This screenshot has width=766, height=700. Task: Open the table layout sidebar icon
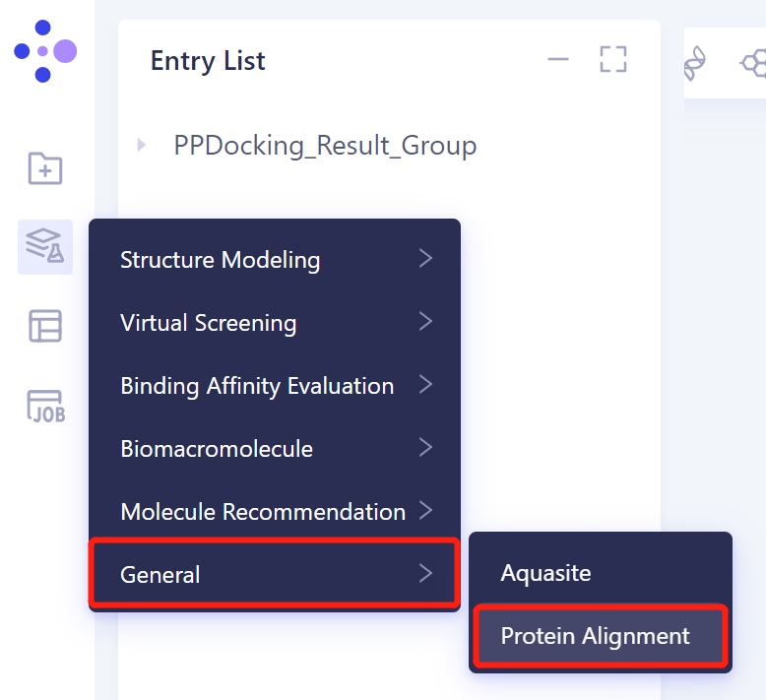[45, 326]
